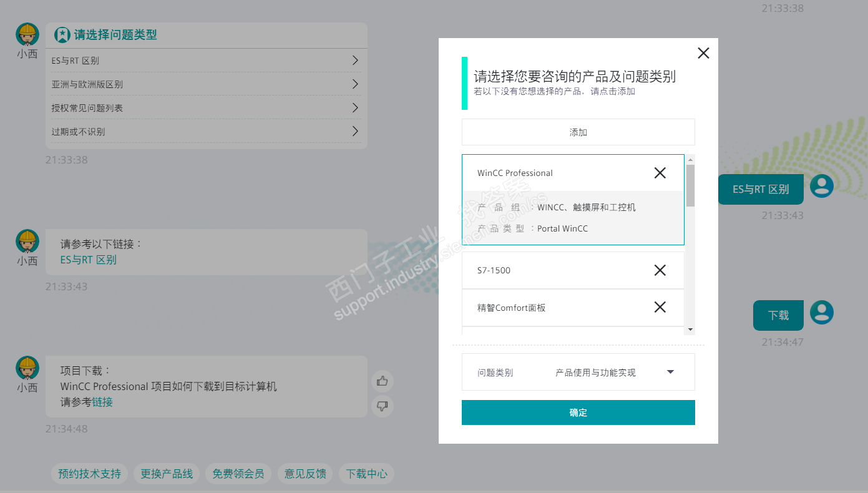Open the 链接 link for project download
The width and height of the screenshot is (868, 493).
click(102, 403)
